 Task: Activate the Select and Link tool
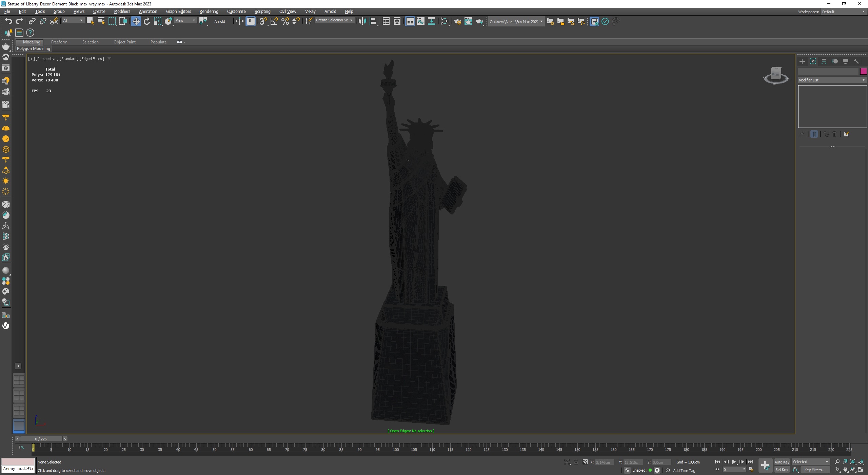click(x=32, y=21)
